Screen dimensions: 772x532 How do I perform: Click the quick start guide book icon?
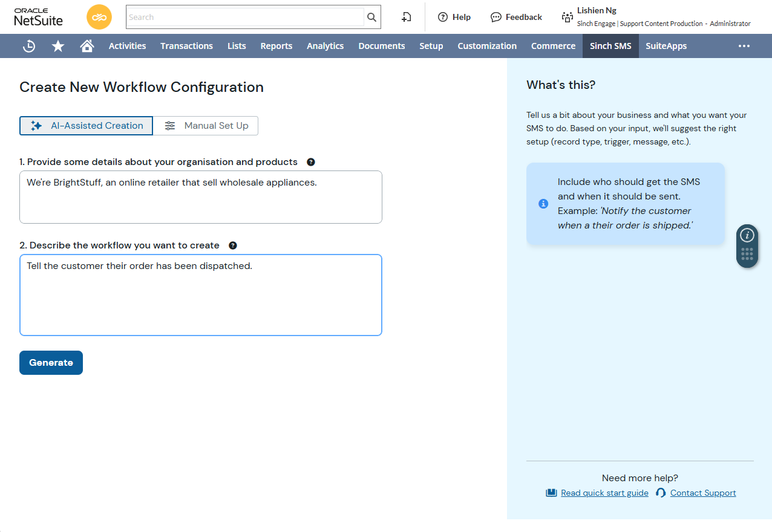pos(551,492)
